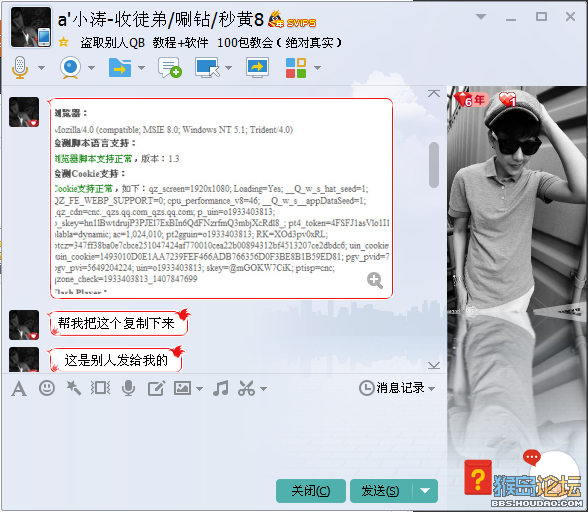
Task: Expand remote desktop options arrow
Action: click(x=228, y=68)
